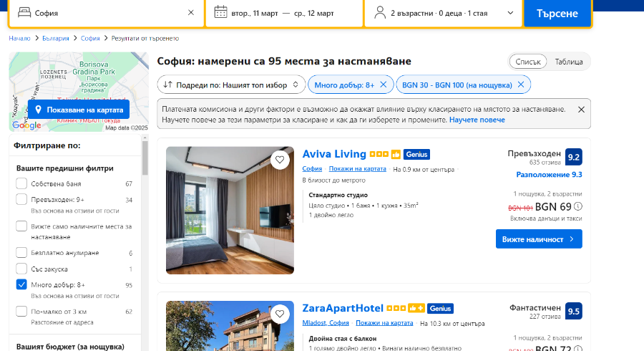The height and width of the screenshot is (351, 644).
Task: Click the bed icon in destination field
Action: (24, 13)
